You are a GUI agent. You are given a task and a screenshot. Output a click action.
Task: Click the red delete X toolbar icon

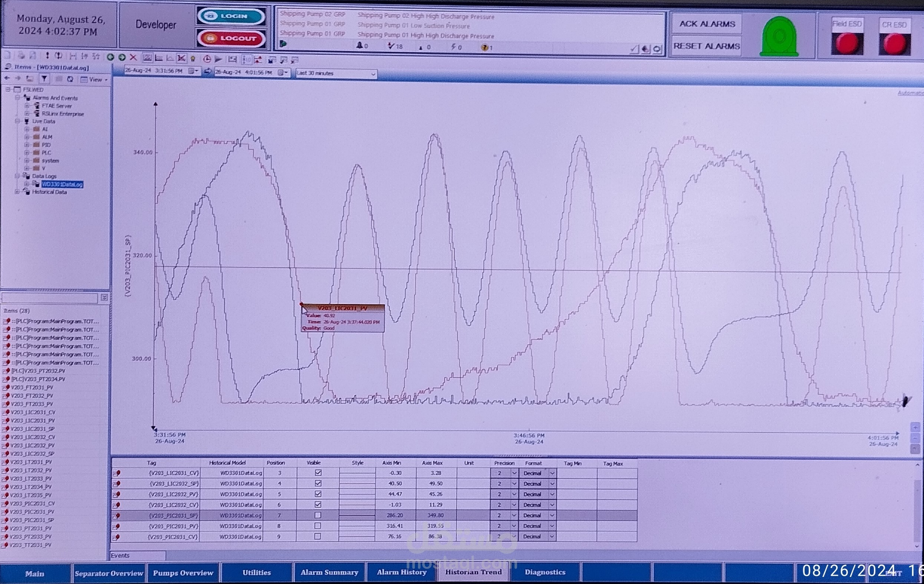pyautogui.click(x=133, y=58)
